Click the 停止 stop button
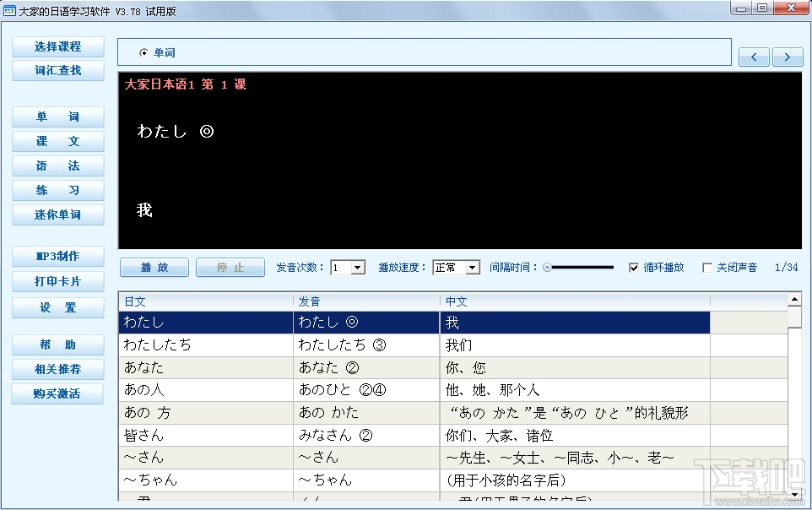Screen dimensions: 812x510 click(x=230, y=268)
